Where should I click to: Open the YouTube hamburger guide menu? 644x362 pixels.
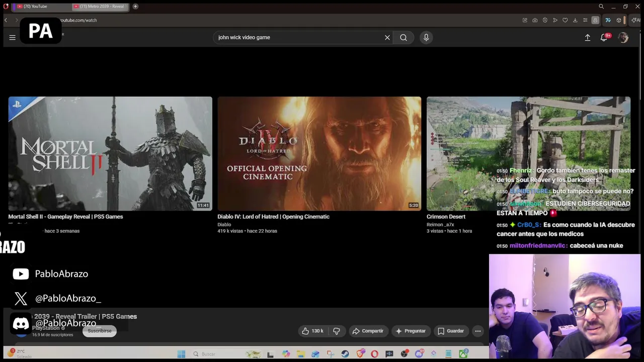coord(13,37)
